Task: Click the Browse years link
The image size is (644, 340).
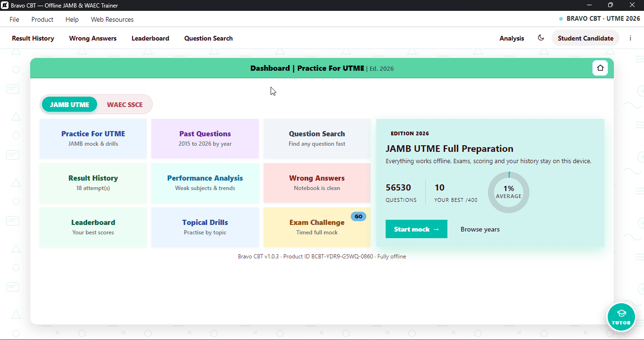Action: pos(480,229)
